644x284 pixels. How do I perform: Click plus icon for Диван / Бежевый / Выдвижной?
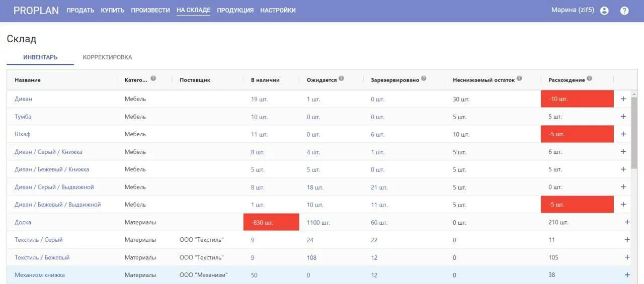(x=623, y=205)
